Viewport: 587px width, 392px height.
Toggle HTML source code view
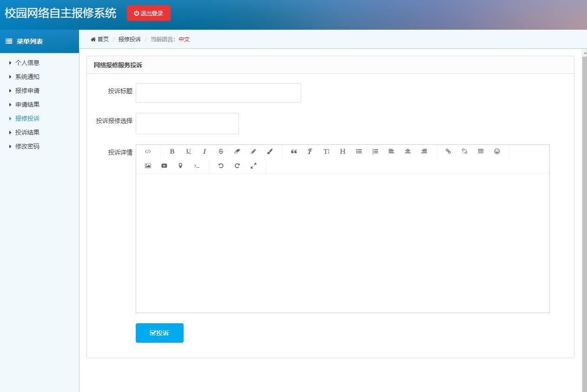click(x=148, y=151)
